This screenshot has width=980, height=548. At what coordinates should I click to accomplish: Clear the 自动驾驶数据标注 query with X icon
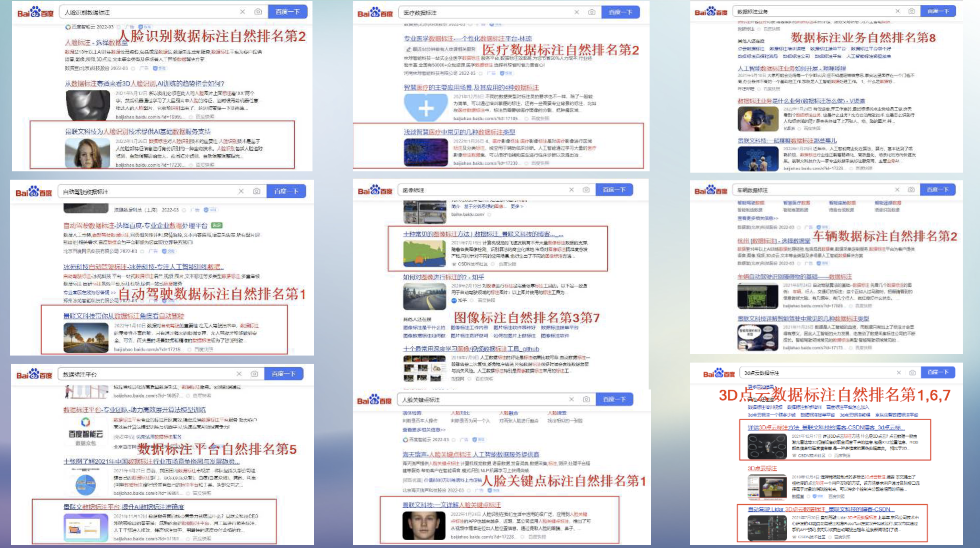[241, 191]
